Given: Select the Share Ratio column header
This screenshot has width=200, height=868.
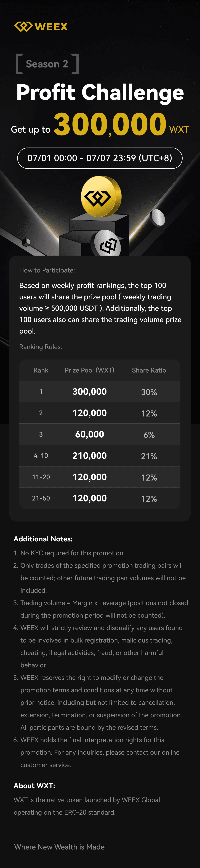Looking at the screenshot, I should click(x=149, y=370).
